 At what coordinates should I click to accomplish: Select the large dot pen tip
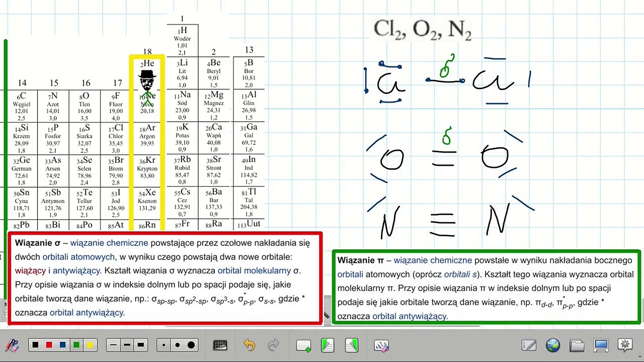191,345
